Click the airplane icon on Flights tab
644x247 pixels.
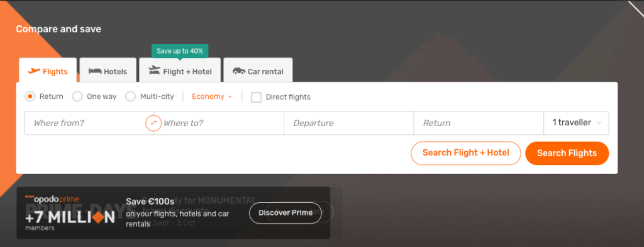[x=34, y=71]
